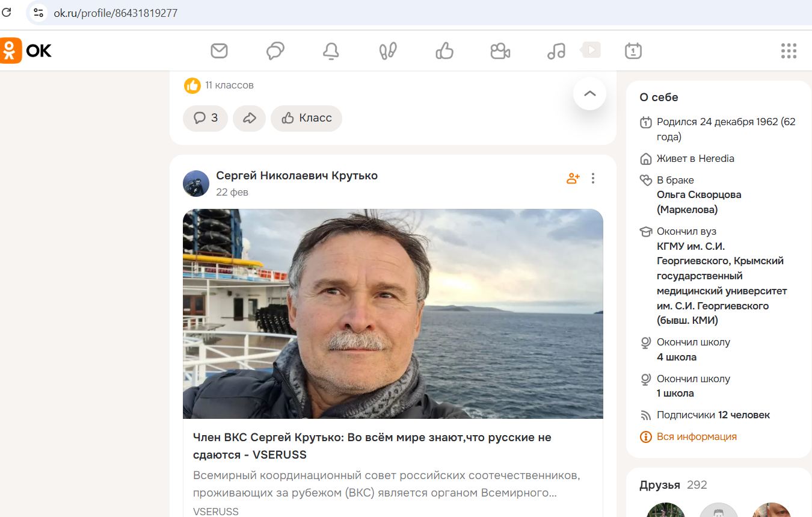
Task: Click graduation cap icon beside Окончил вуз
Action: point(645,231)
